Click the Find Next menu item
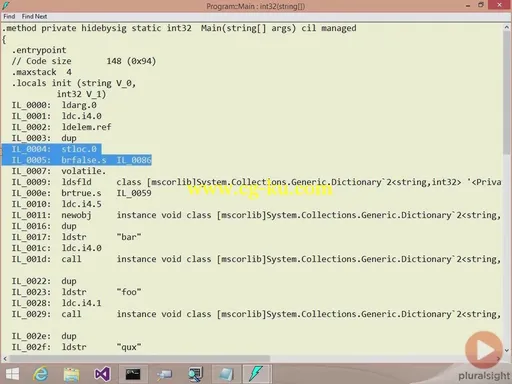 [34, 16]
